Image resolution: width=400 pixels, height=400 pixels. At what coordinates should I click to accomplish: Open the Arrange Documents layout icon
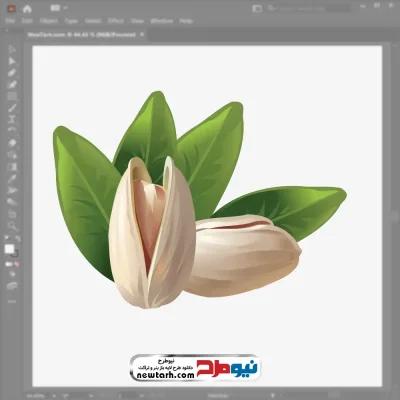pos(55,8)
